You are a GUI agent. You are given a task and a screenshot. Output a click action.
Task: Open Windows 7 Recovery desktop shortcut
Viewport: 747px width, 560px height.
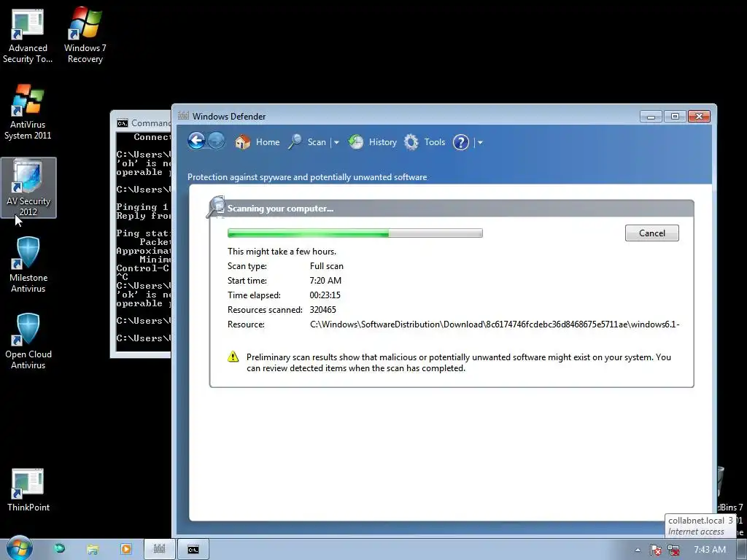coord(85,36)
